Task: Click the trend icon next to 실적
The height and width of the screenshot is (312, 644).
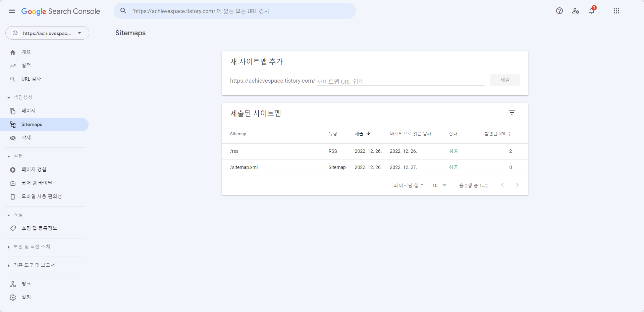Action: 13,65
